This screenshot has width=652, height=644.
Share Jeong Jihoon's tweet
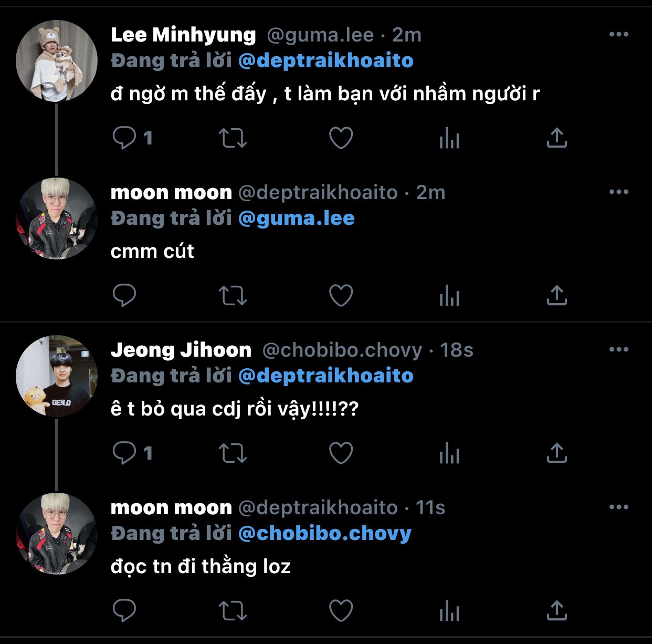(x=556, y=453)
